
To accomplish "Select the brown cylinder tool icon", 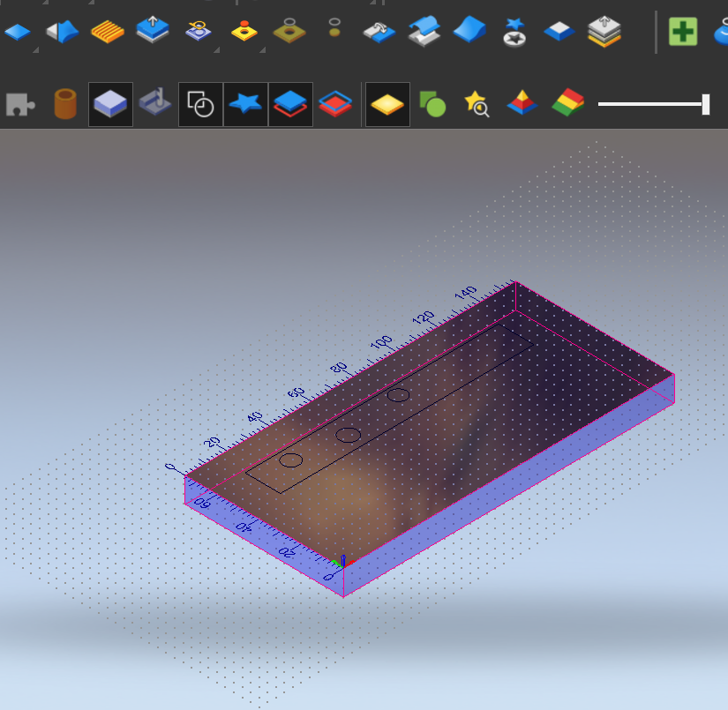I will (x=65, y=104).
